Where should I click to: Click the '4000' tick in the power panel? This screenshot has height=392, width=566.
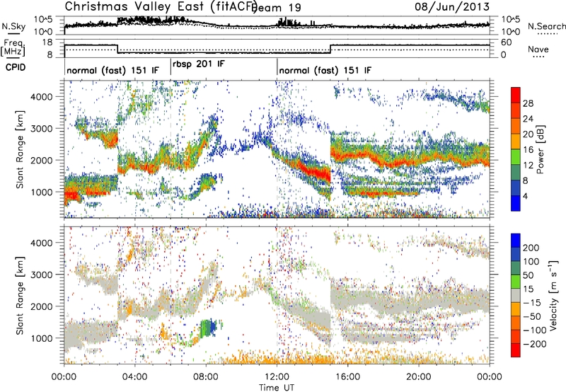(x=41, y=97)
